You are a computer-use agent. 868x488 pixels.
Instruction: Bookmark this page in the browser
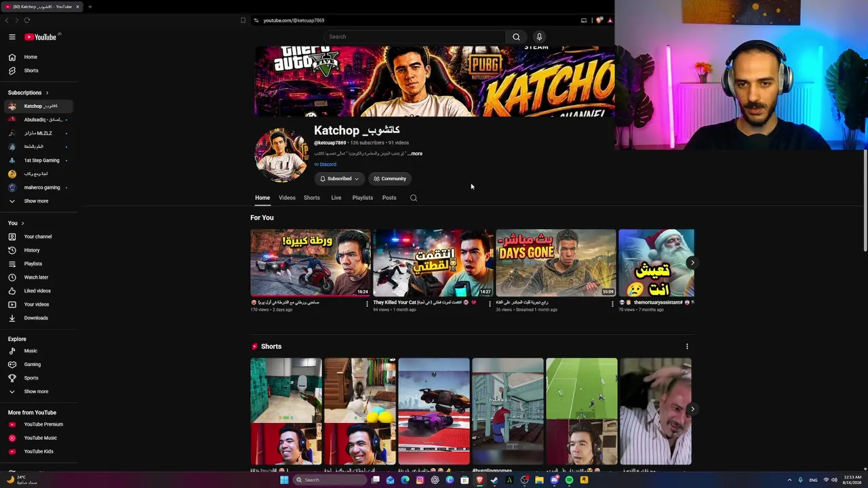[x=243, y=20]
